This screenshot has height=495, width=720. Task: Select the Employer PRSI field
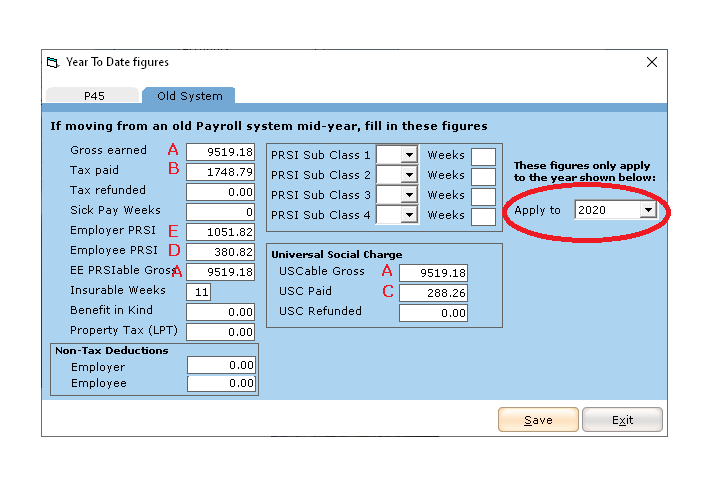(x=221, y=232)
